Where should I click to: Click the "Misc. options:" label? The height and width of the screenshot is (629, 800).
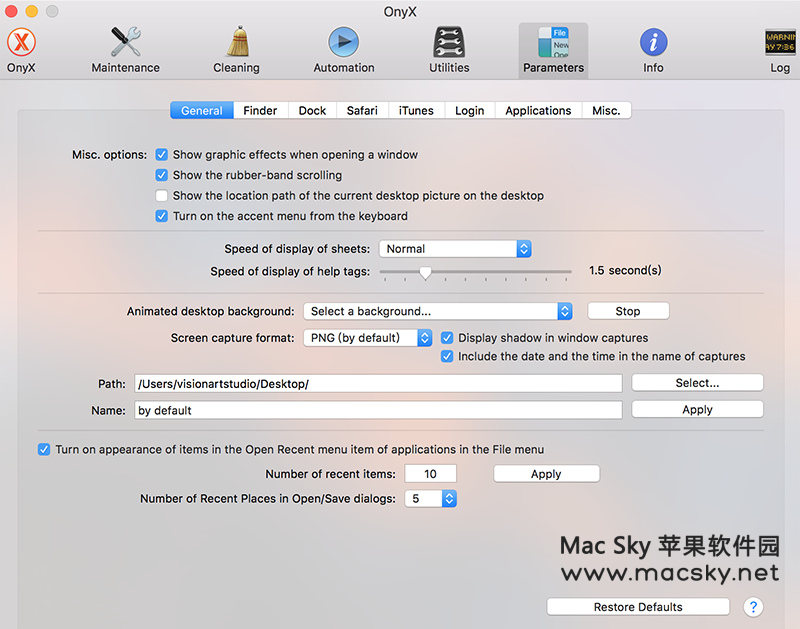(x=109, y=155)
